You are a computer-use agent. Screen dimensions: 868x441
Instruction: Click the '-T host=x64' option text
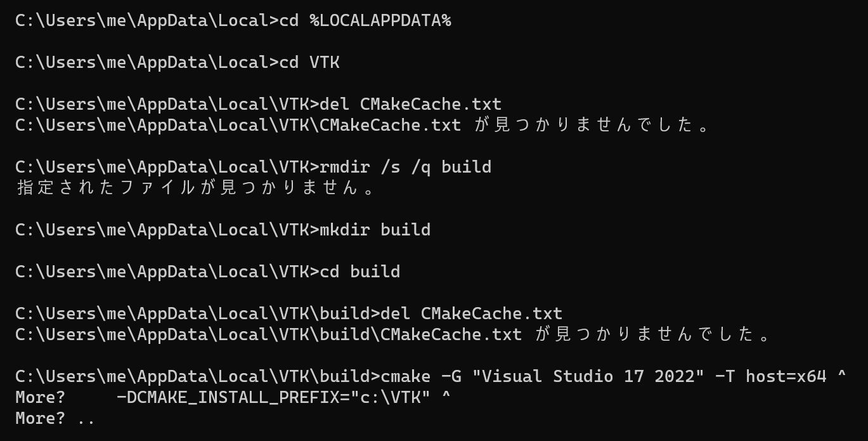pos(771,376)
